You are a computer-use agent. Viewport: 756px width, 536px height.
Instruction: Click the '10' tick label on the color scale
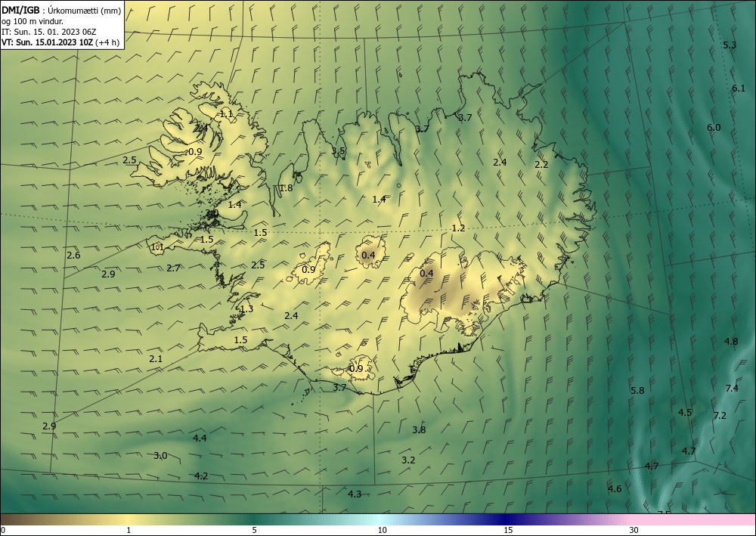[383, 530]
